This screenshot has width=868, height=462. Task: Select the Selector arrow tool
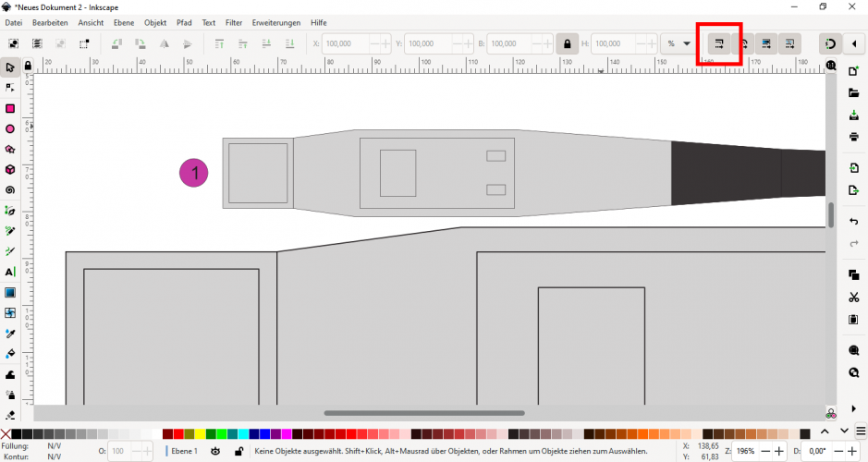point(10,67)
